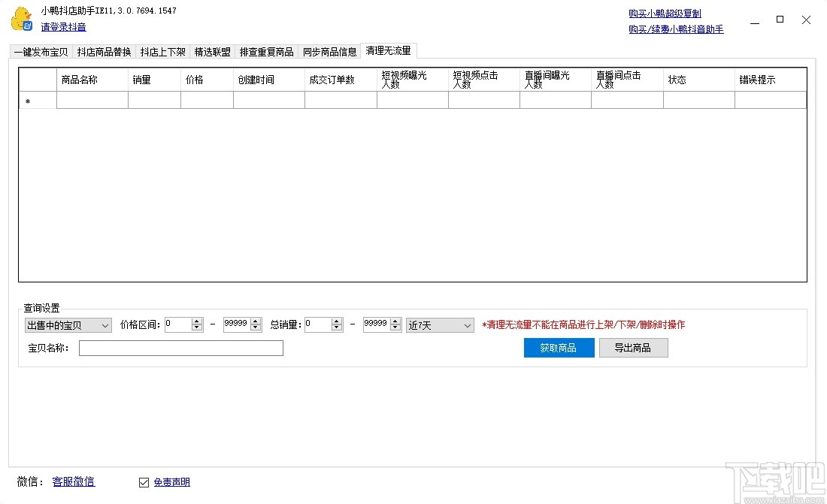Toggle the 免责声明 checkbox

click(x=144, y=482)
